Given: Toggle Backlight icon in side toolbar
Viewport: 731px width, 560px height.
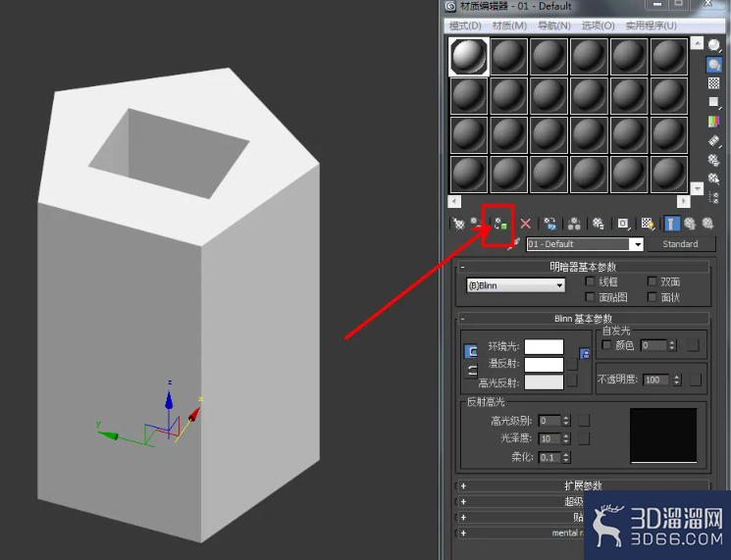Looking at the screenshot, I should [713, 65].
